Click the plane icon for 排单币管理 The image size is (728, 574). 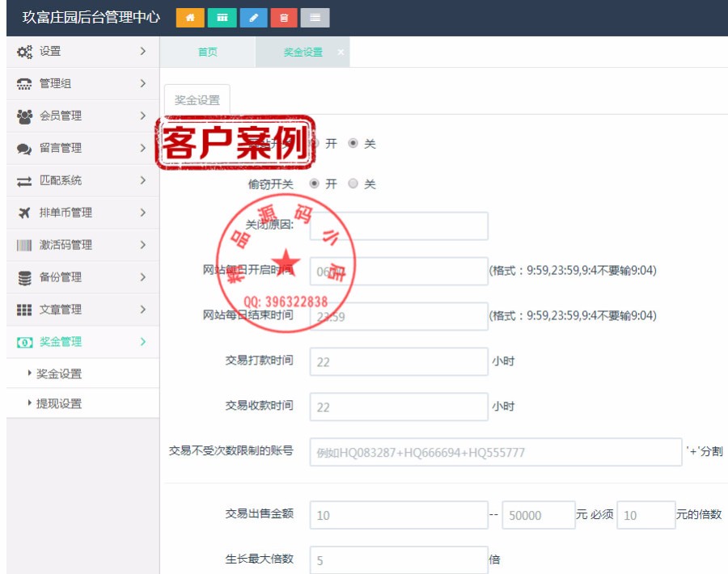(24, 213)
